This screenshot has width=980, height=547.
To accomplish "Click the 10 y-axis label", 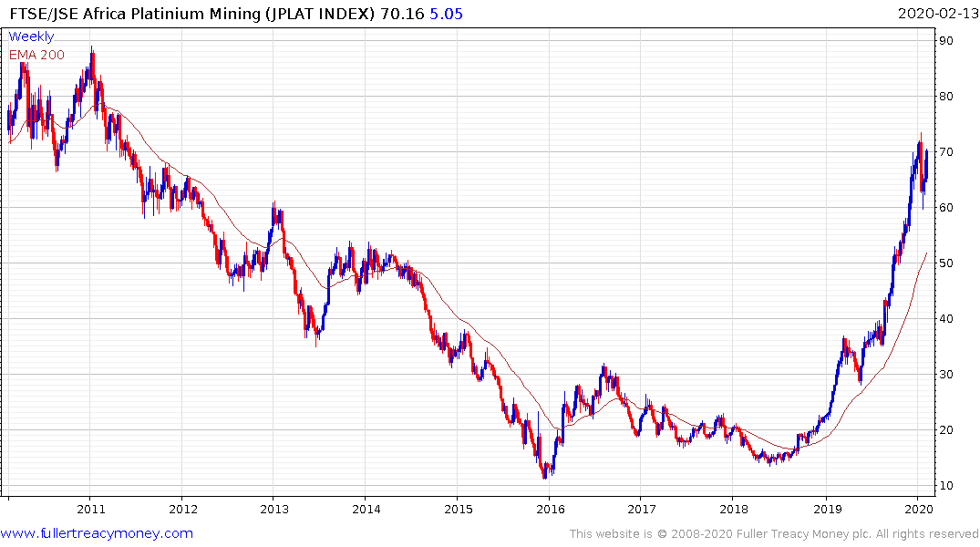I will tap(946, 486).
